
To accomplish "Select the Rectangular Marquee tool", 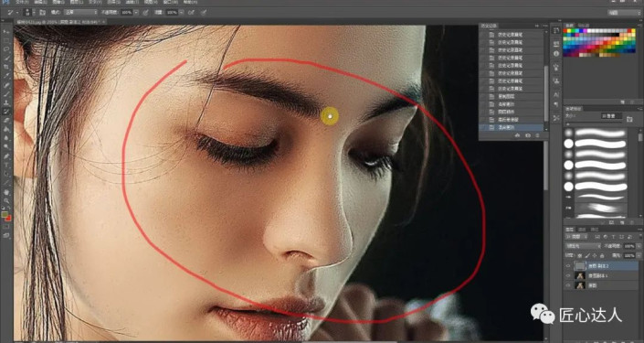I will [x=6, y=41].
